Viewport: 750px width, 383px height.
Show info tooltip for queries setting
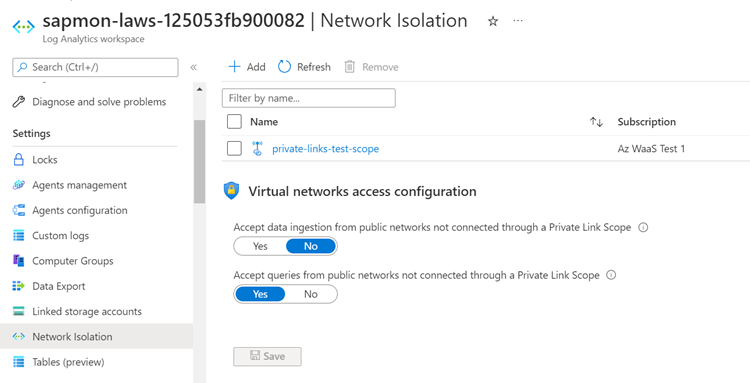click(611, 275)
